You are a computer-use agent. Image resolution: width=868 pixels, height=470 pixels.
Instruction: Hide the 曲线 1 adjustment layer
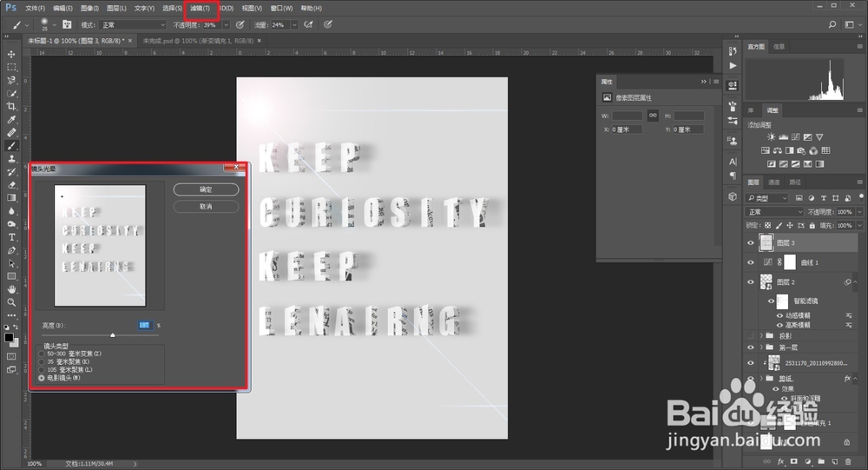click(751, 262)
